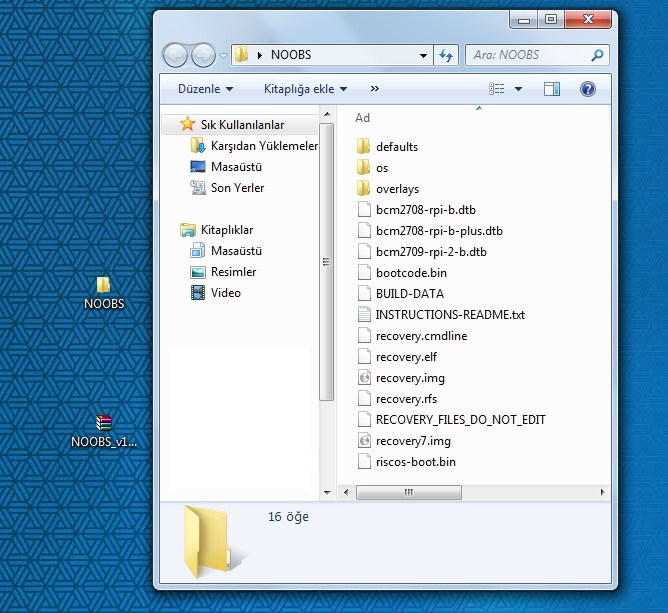Open the Resimler library
This screenshot has height=613, width=668.
tap(223, 272)
